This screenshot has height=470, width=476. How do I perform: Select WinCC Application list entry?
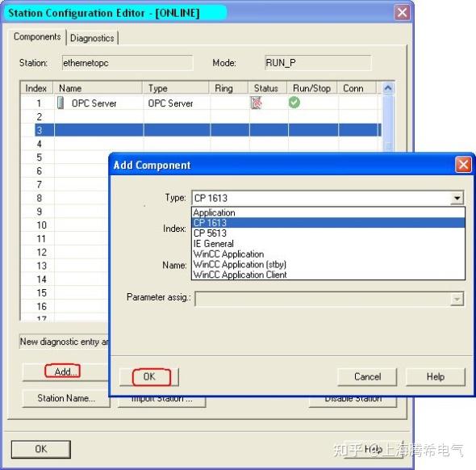[328, 254]
